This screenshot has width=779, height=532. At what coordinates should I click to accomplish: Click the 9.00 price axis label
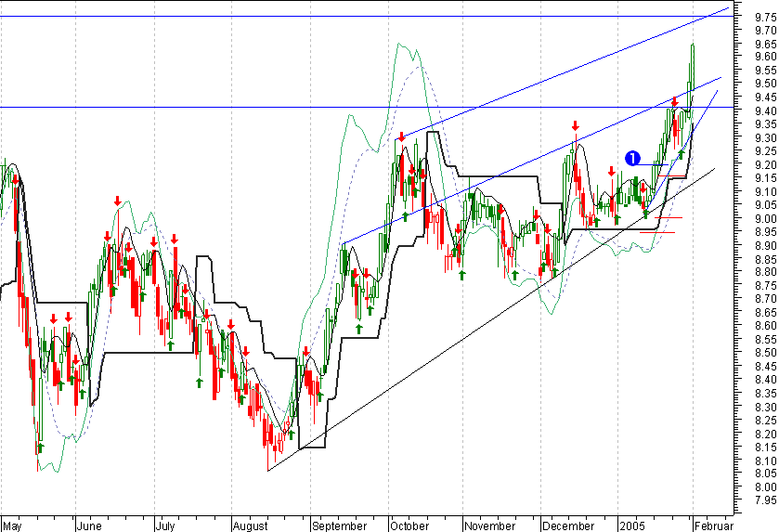(x=766, y=218)
